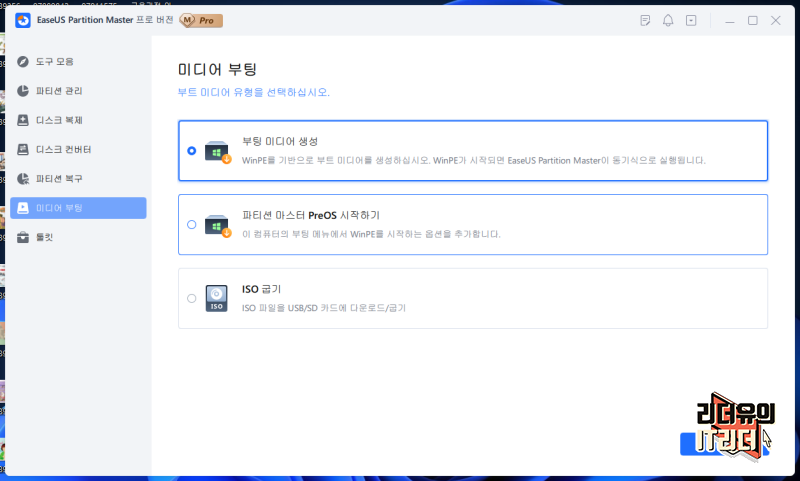Open the 도구 모음 sidebar section
800x481 pixels.
[78, 62]
